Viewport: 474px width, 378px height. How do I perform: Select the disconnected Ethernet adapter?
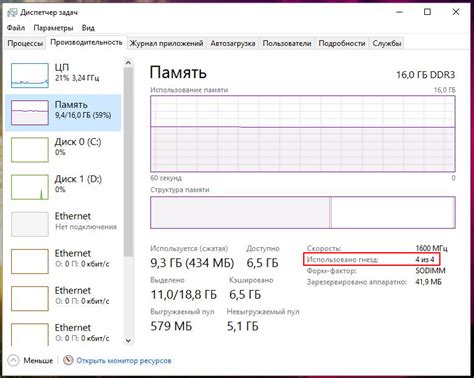point(63,224)
